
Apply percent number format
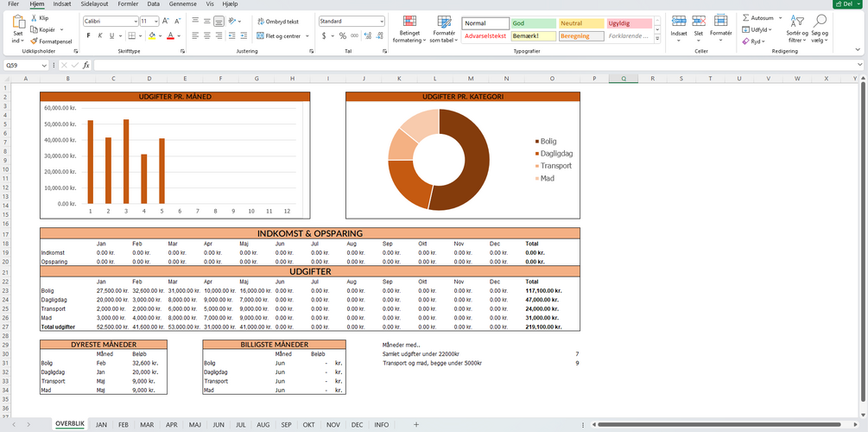pos(343,35)
